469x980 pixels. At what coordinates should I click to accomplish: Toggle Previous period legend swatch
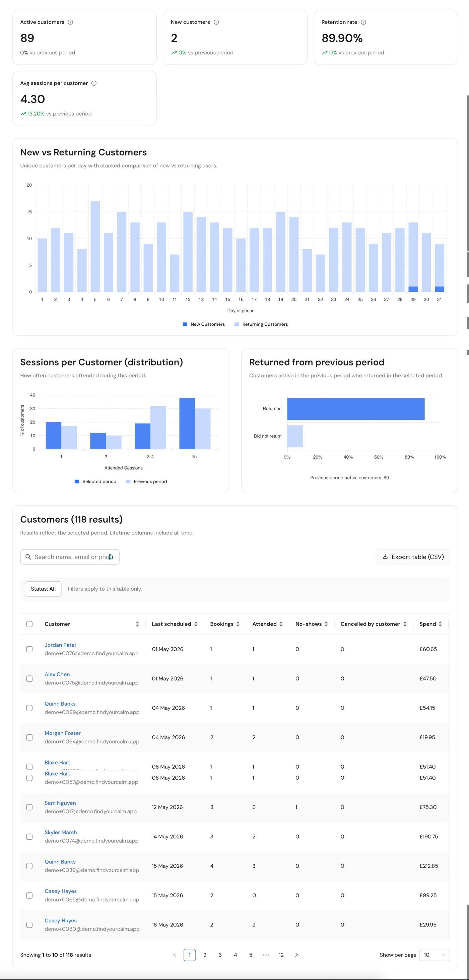tap(128, 482)
